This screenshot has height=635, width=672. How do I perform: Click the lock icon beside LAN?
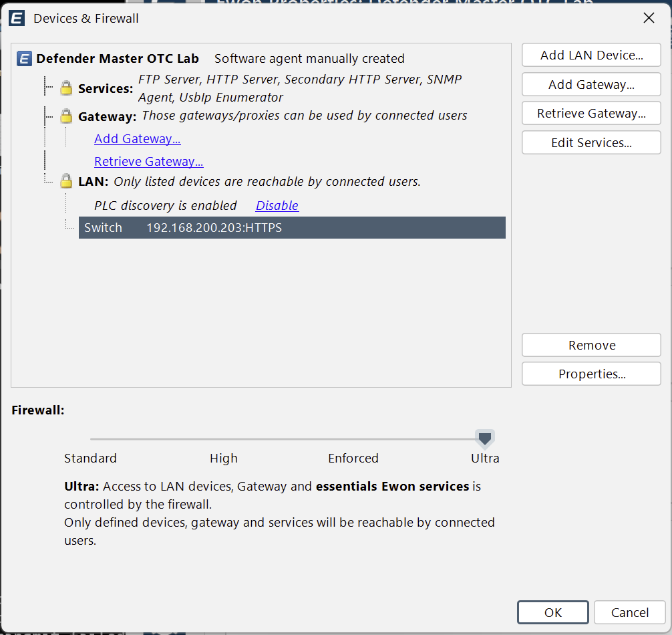point(66,181)
